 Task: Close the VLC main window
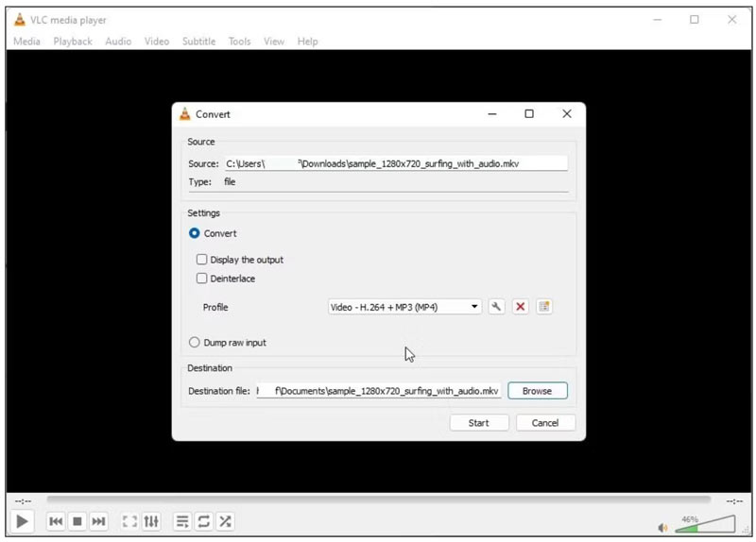pos(731,20)
